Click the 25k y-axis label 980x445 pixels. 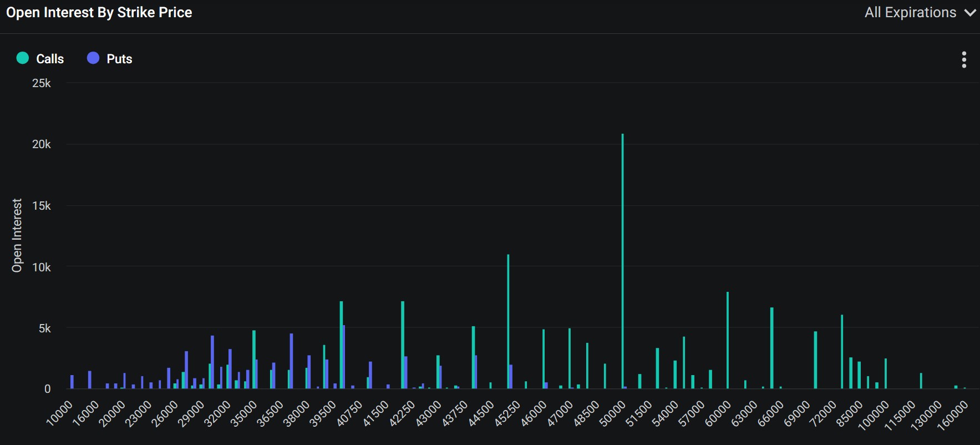pos(42,83)
